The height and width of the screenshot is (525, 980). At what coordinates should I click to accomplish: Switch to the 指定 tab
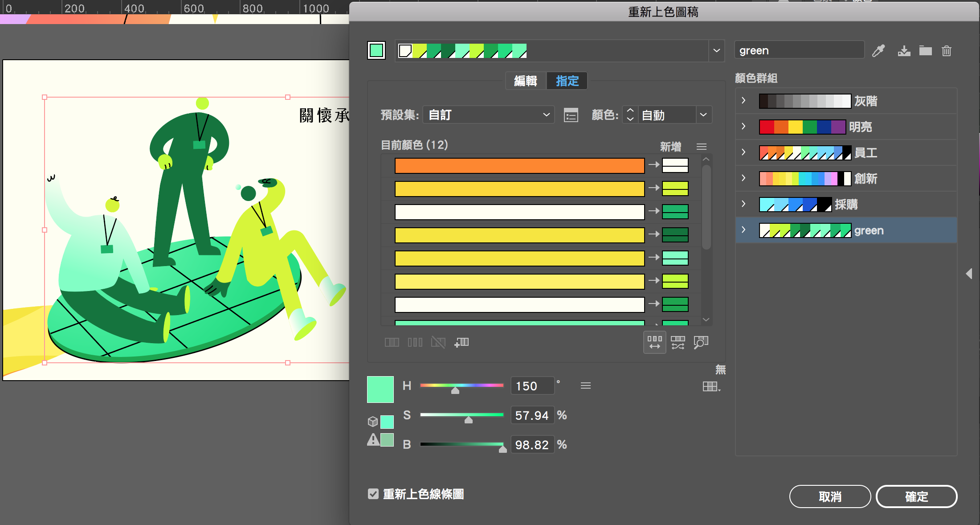click(567, 81)
